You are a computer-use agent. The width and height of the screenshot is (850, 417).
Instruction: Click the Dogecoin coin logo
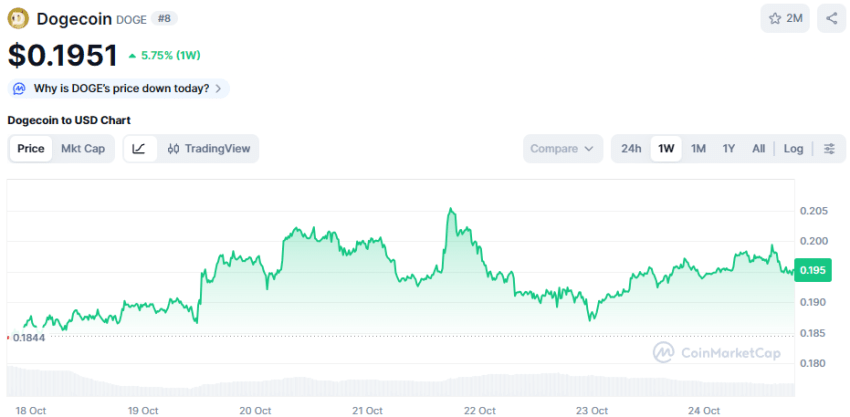(18, 18)
